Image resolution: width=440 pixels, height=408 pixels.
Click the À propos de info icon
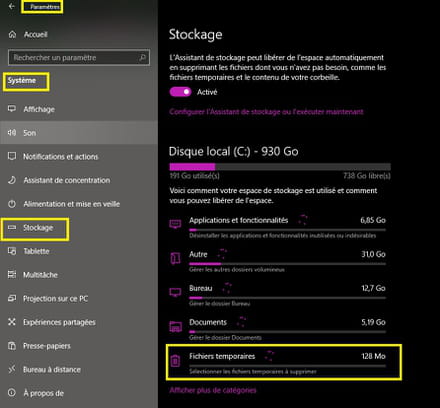point(12,393)
